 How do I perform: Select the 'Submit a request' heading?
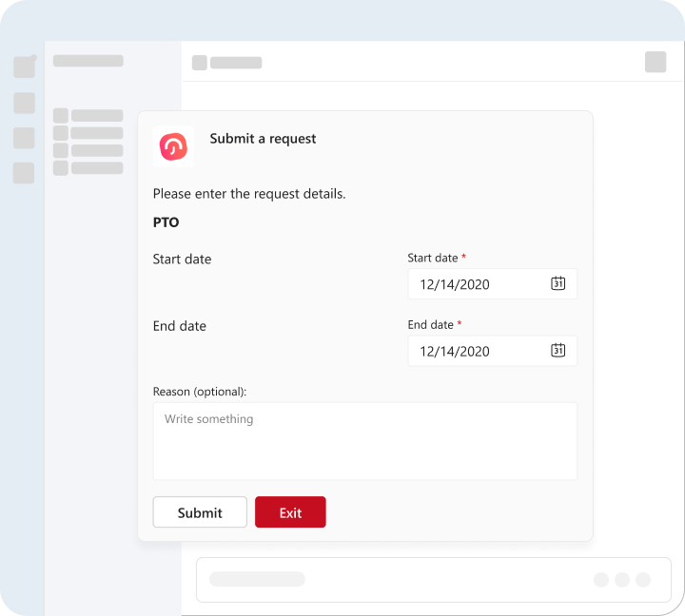pos(263,139)
